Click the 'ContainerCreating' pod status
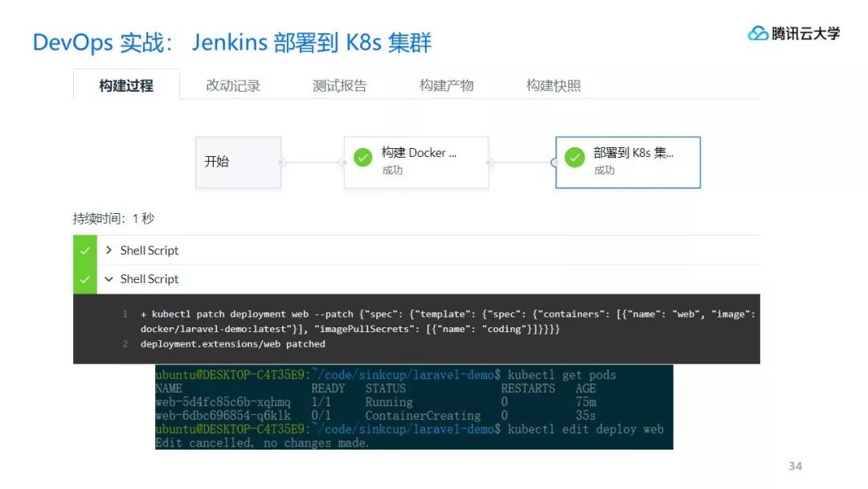 [x=423, y=415]
